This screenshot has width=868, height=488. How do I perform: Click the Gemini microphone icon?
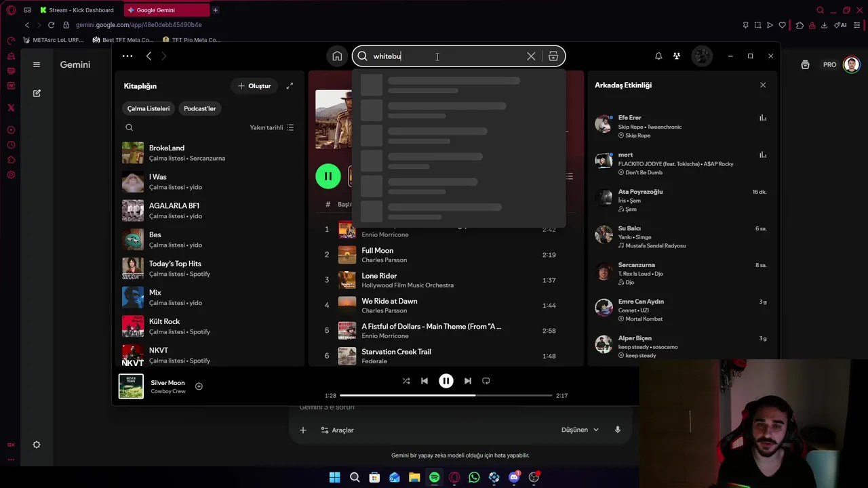[x=617, y=430]
